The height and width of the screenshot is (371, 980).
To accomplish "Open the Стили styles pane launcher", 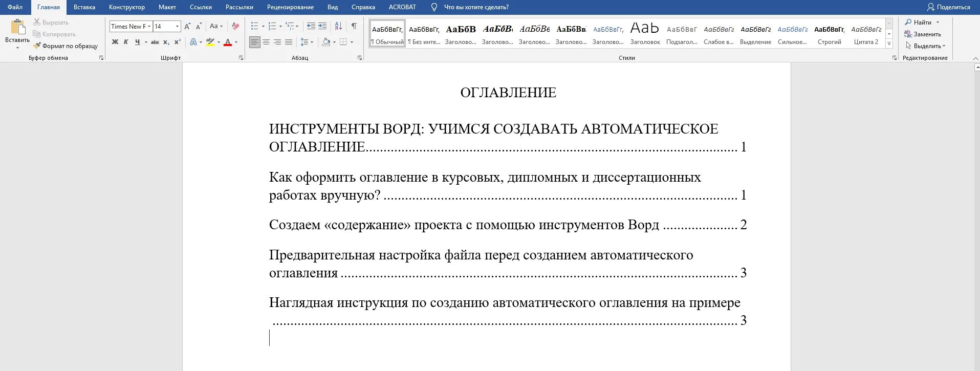I will tap(895, 58).
